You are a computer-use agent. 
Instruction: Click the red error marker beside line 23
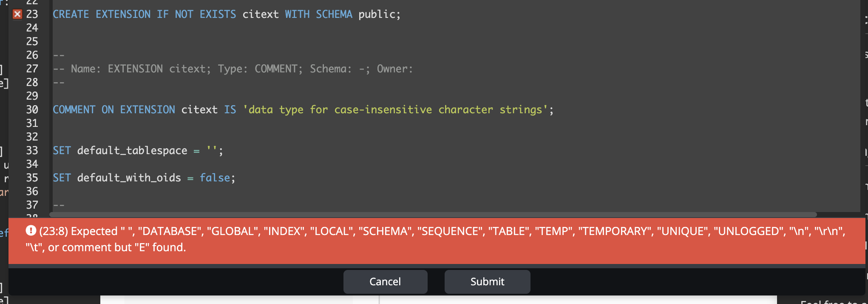pos(17,14)
